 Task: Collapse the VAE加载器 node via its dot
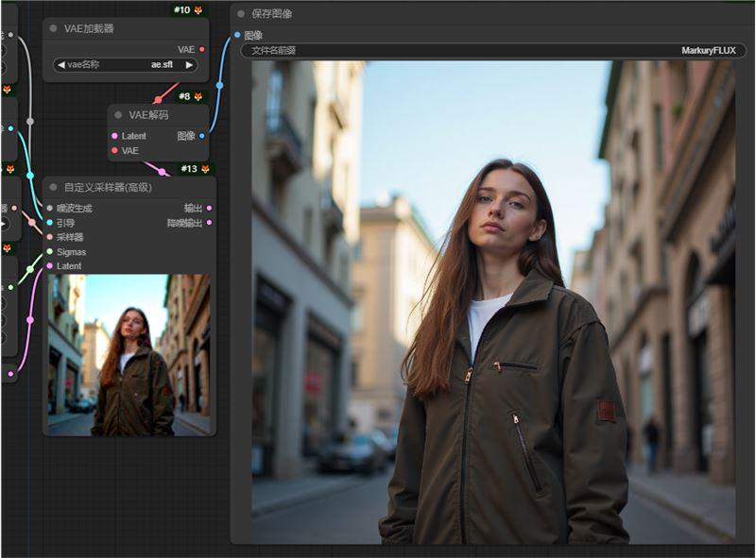53,28
